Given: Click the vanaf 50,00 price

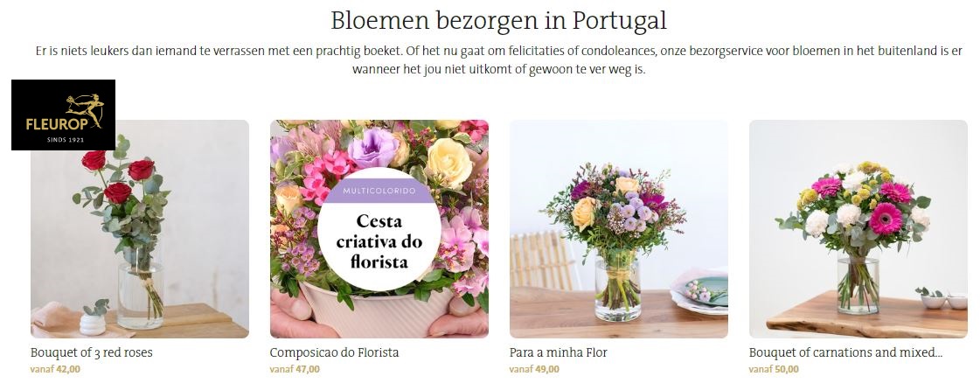Looking at the screenshot, I should (x=774, y=369).
